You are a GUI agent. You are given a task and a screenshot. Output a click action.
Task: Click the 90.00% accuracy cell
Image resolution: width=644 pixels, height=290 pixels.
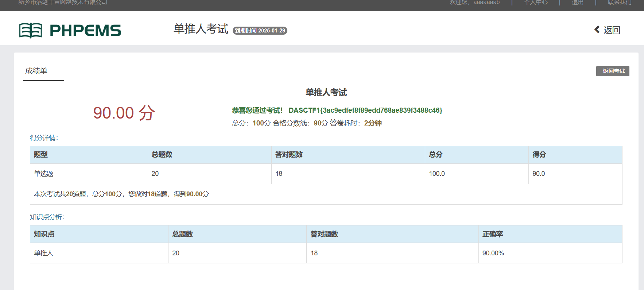[x=493, y=253]
